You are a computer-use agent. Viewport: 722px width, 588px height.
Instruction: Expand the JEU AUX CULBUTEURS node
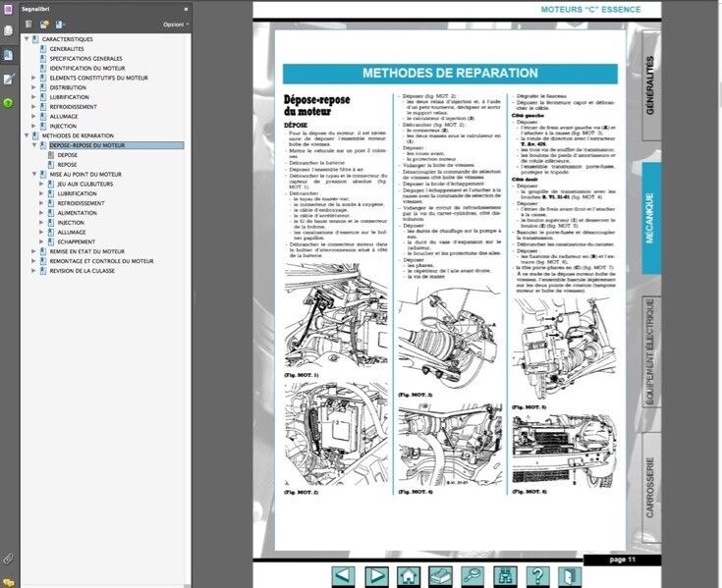pos(41,184)
